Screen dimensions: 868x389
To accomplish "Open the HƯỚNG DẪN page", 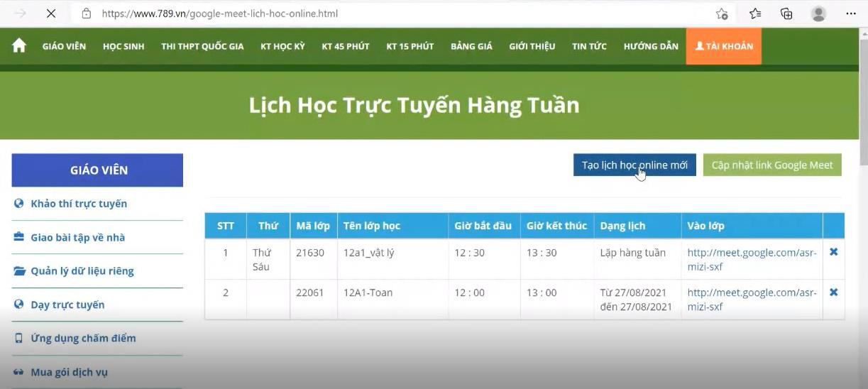I will coord(651,46).
